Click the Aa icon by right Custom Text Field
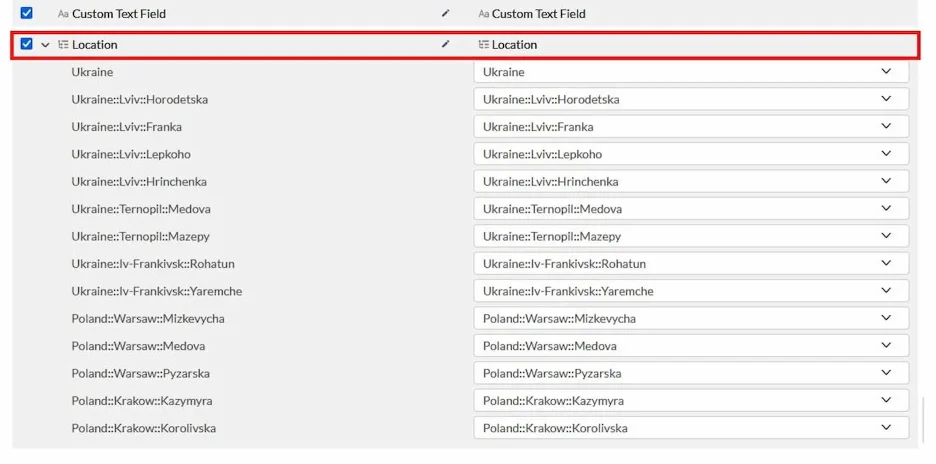This screenshot has height=464, width=936. 484,14
